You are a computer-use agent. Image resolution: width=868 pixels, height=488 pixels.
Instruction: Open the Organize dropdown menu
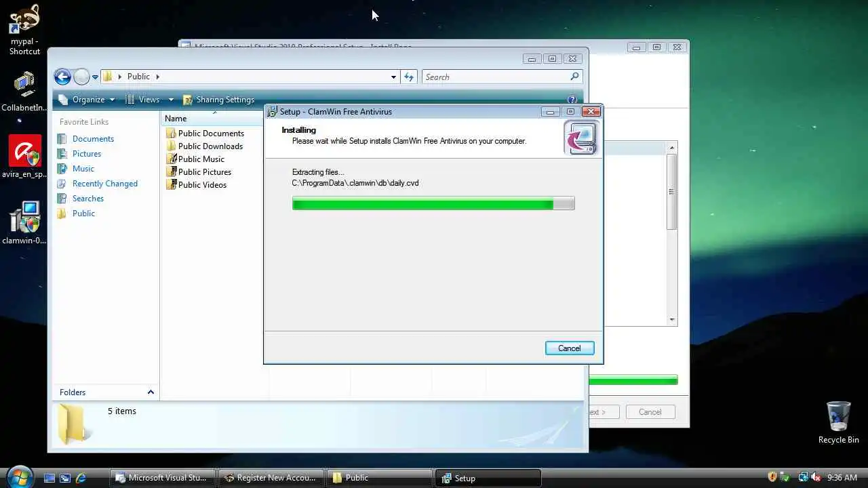pos(87,100)
